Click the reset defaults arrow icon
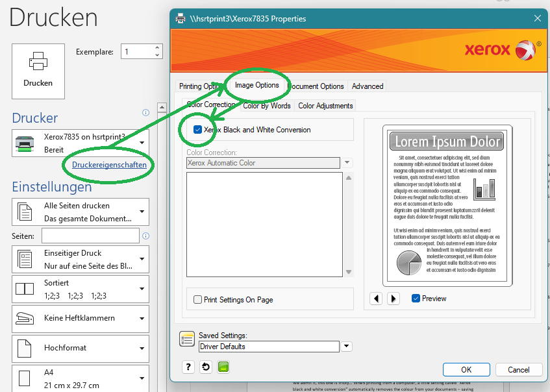 click(x=206, y=367)
